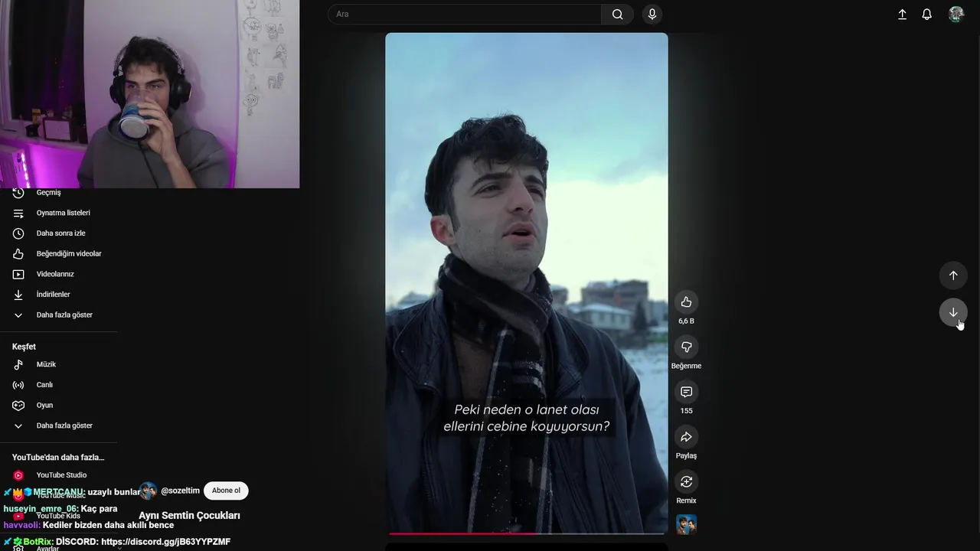The image size is (980, 551).
Task: Click the Keşfet section heading
Action: (x=24, y=347)
